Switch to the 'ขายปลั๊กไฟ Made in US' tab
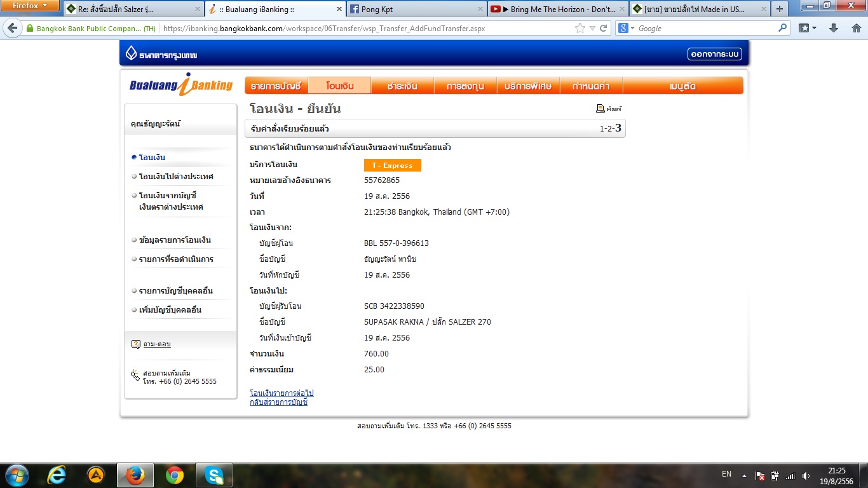The image size is (868, 488). coord(700,10)
